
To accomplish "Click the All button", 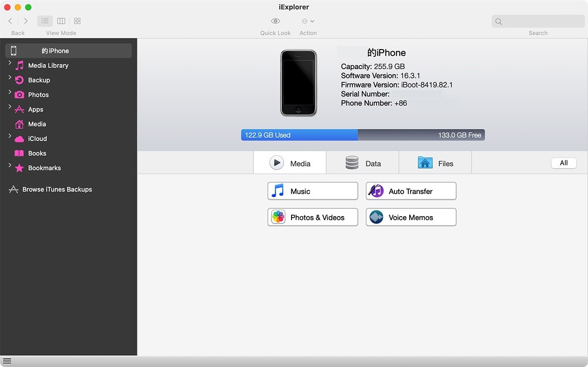I will tap(563, 163).
